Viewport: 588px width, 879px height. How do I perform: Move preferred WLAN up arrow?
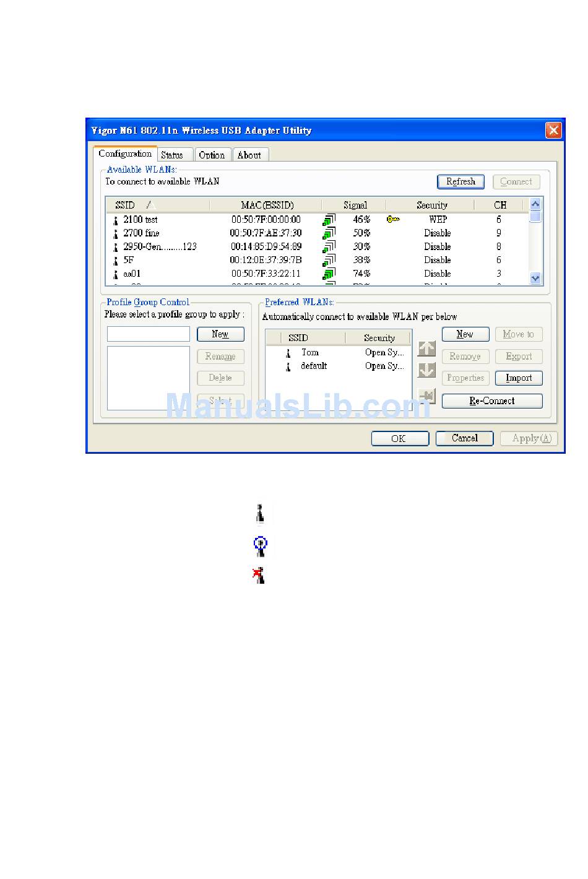click(426, 349)
